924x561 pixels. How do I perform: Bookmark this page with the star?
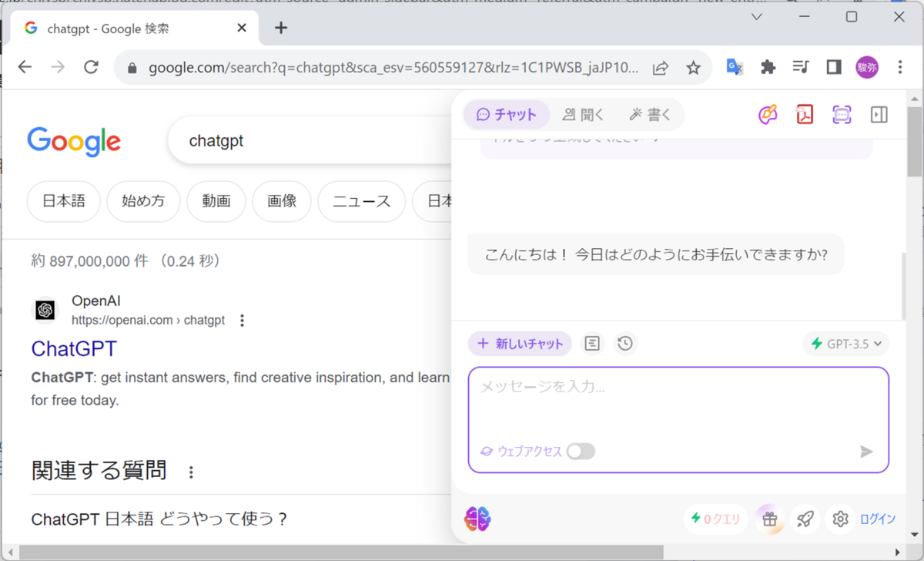point(693,68)
